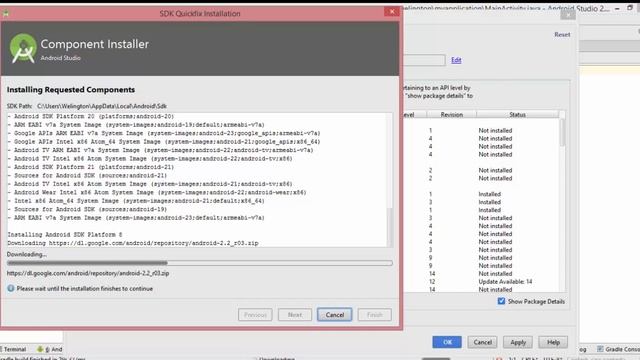This screenshot has height=360, width=640.
Task: Click the Android Studio logo in Component Installer header
Action: tap(23, 48)
